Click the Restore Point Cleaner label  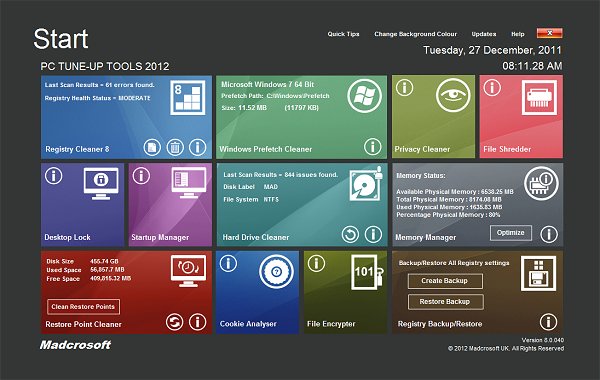click(83, 324)
